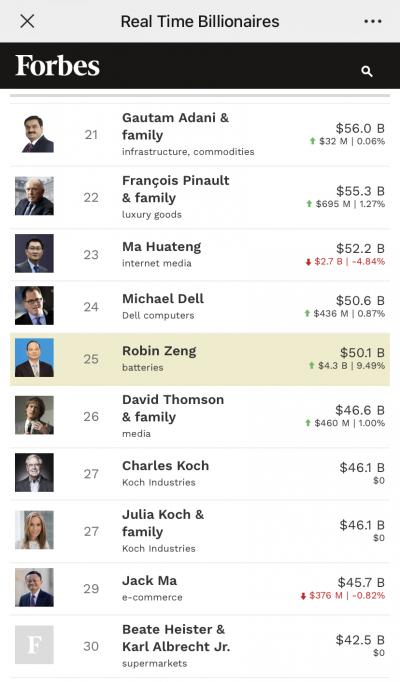The image size is (400, 682).
Task: Open the Jack Ma name link
Action: click(x=150, y=581)
